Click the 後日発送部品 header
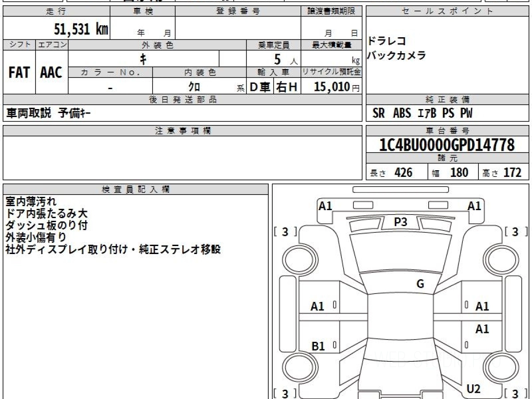 pos(182,100)
